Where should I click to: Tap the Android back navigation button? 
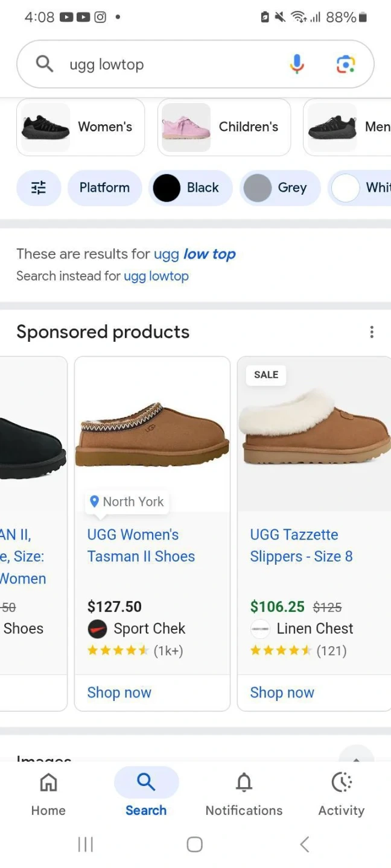point(305,844)
